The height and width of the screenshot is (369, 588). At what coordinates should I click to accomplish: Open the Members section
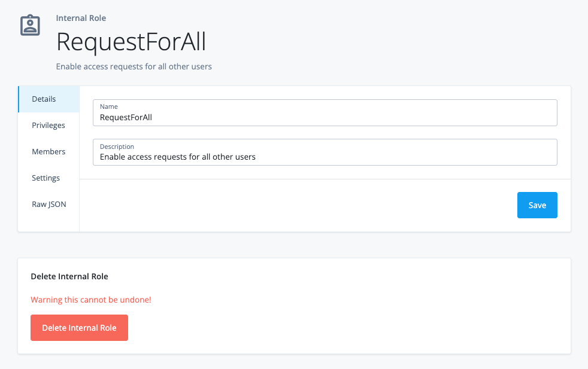49,151
